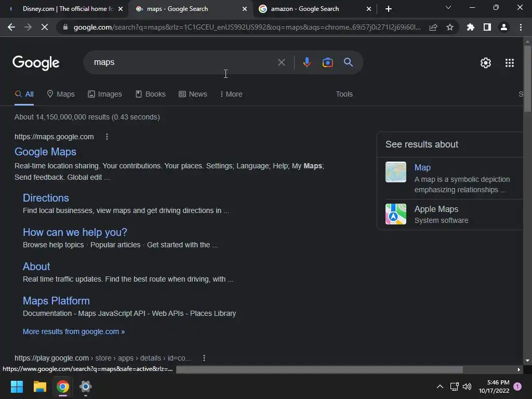Open the notification badge in the tray

(517, 387)
